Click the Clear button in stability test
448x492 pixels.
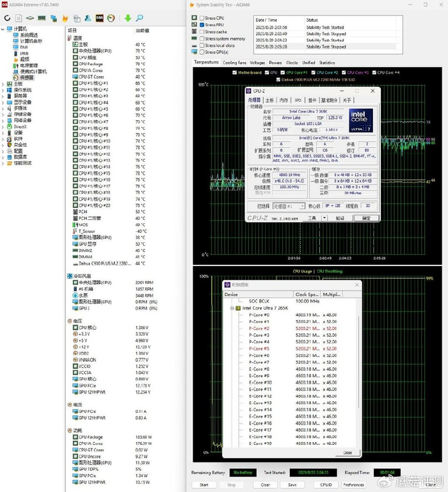266,485
